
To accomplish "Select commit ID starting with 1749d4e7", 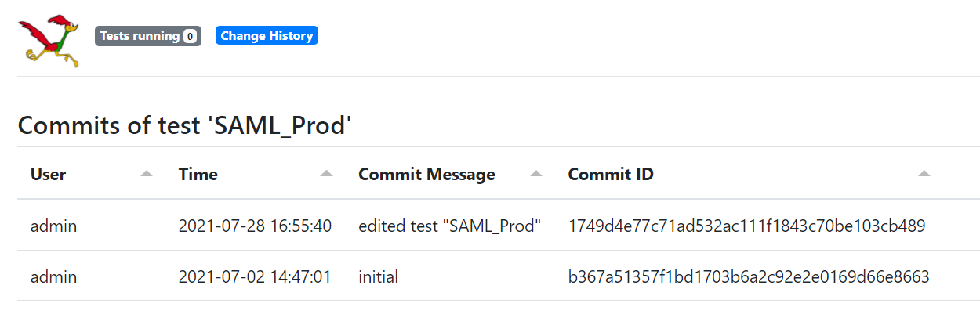I will [747, 226].
